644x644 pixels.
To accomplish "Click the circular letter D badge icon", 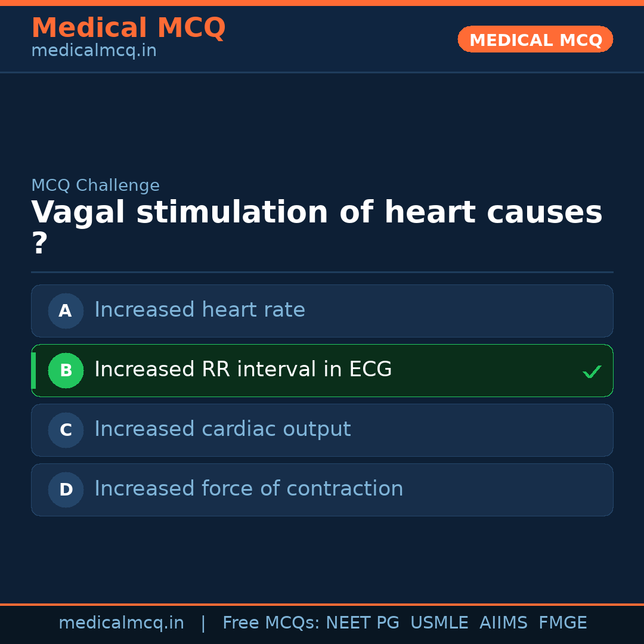I will click(66, 490).
